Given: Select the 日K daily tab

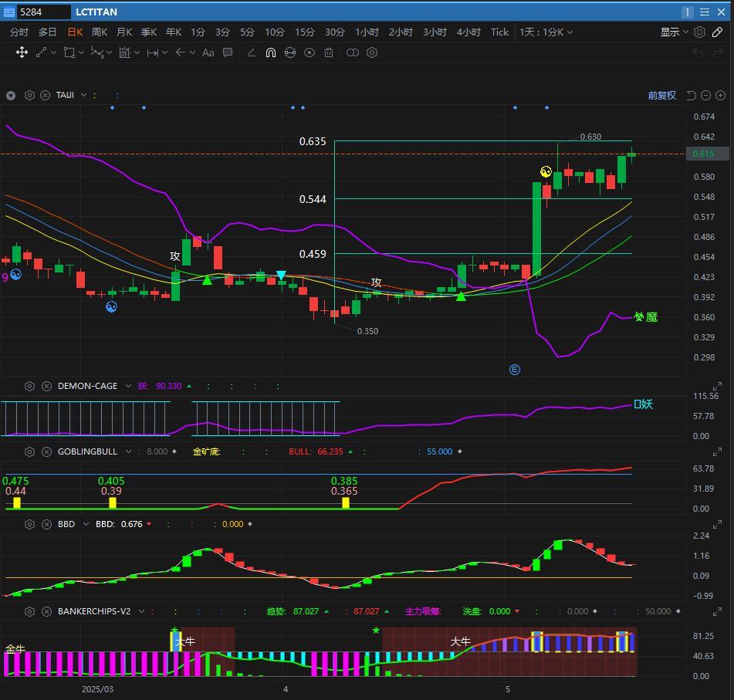Looking at the screenshot, I should click(75, 32).
